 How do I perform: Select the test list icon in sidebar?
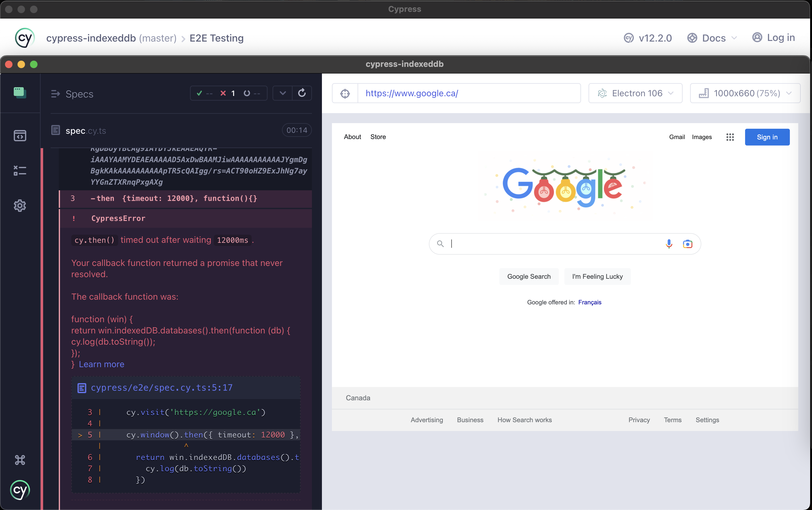[20, 171]
